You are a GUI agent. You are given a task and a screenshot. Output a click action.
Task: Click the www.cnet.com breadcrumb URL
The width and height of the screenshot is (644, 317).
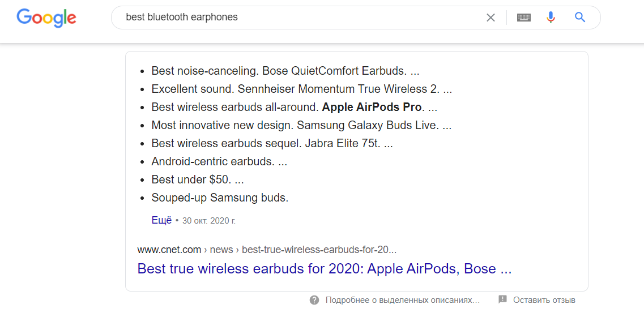click(x=169, y=250)
